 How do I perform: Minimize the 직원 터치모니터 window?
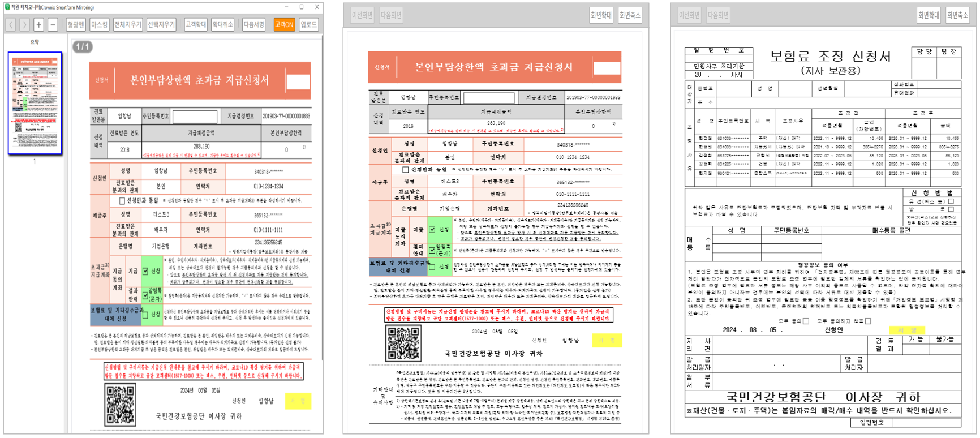287,7
